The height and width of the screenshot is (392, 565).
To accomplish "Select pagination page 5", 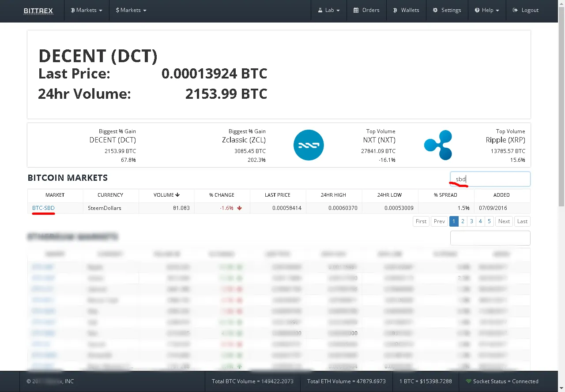I will click(x=489, y=221).
